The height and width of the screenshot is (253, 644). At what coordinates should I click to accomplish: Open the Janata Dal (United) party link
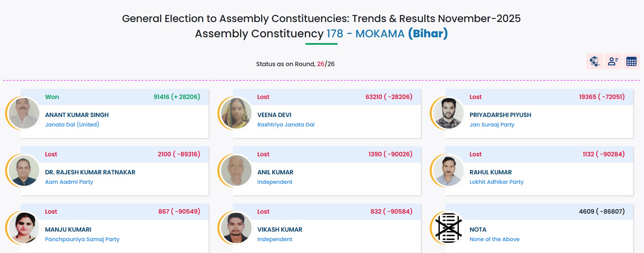(x=72, y=124)
